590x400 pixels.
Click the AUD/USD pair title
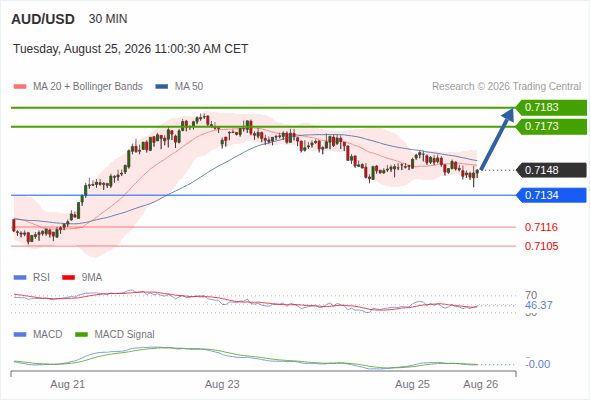43,19
